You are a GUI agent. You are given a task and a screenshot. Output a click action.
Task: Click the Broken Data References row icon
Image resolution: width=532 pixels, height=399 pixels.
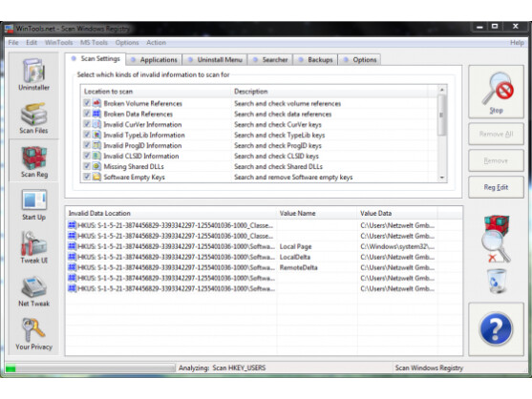[x=96, y=114]
